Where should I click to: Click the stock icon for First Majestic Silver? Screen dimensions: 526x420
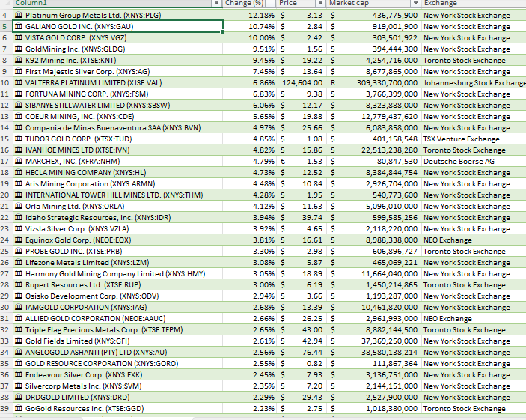pos(19,72)
